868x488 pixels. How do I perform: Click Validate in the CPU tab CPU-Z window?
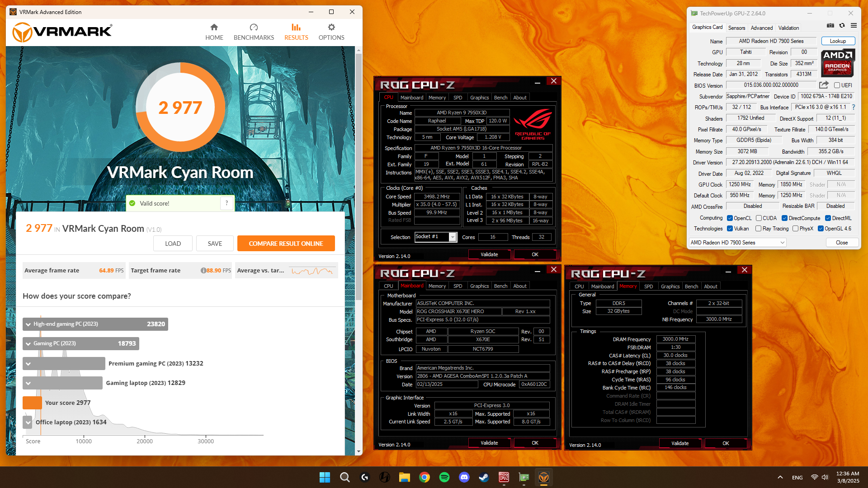[x=489, y=254]
